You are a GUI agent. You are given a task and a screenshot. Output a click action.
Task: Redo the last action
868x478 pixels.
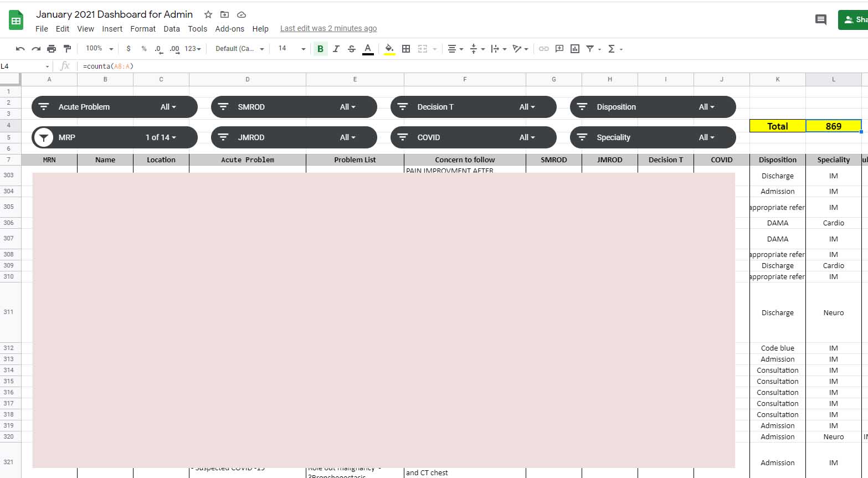click(x=35, y=49)
